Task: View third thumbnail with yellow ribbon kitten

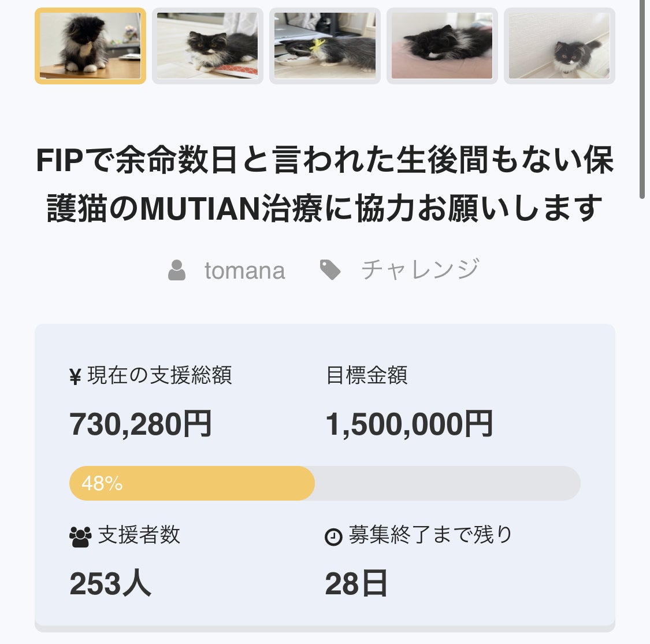Action: point(325,46)
